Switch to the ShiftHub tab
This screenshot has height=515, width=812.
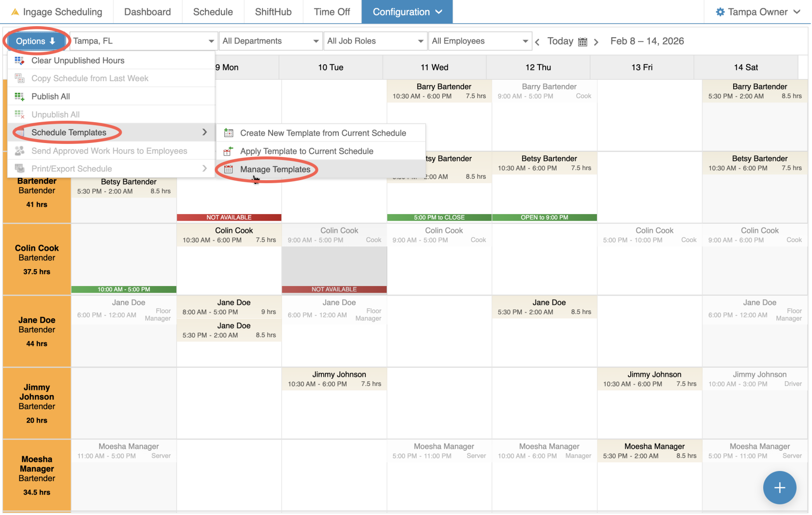[x=273, y=12]
